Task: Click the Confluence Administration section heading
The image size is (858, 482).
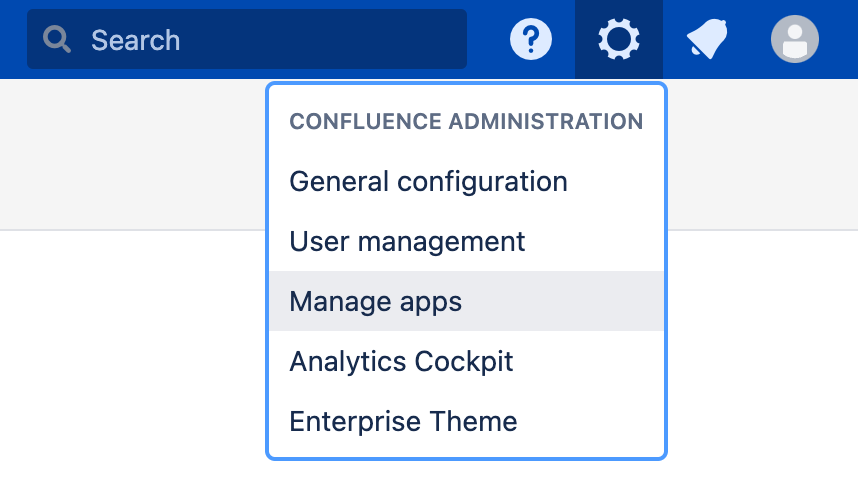Action: click(x=466, y=122)
